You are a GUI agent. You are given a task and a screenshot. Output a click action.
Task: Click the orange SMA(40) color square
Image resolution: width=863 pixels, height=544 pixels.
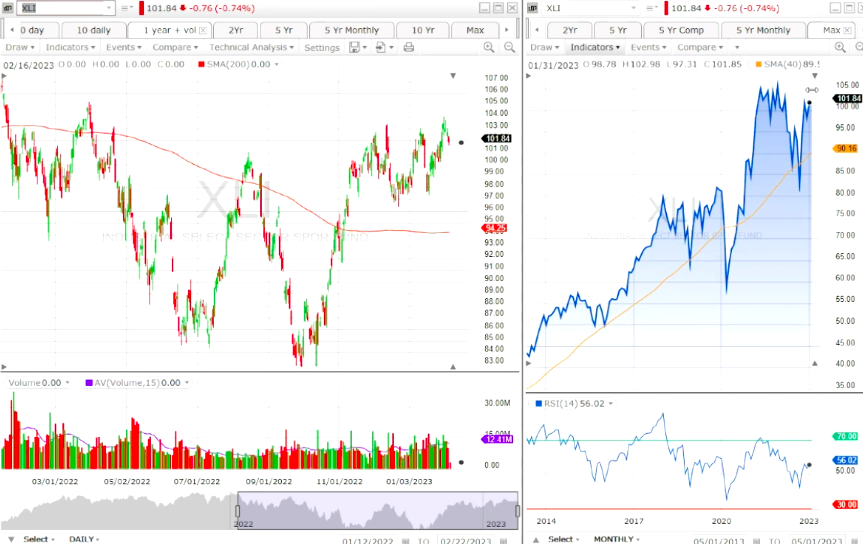[x=758, y=64]
